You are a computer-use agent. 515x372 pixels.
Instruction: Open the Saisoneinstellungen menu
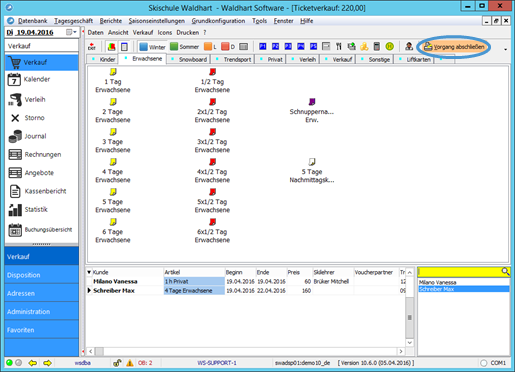(x=157, y=21)
